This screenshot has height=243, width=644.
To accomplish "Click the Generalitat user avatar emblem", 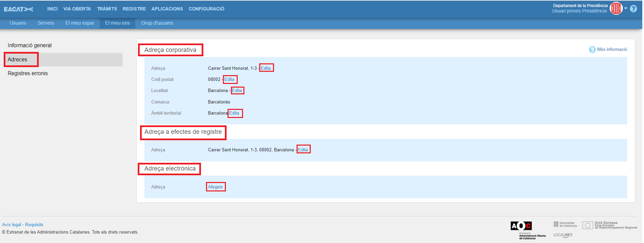I will tap(616, 8).
